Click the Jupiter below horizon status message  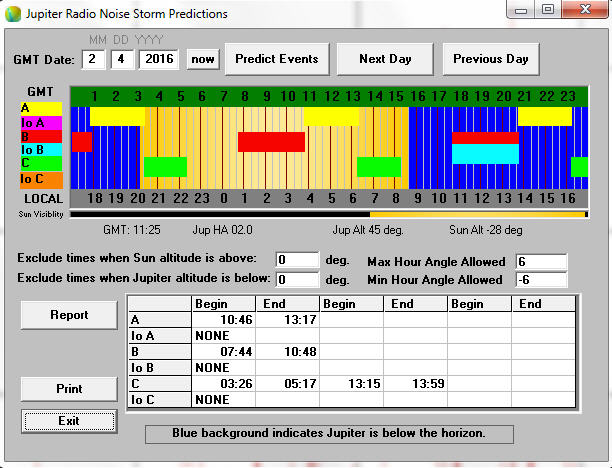click(x=329, y=434)
